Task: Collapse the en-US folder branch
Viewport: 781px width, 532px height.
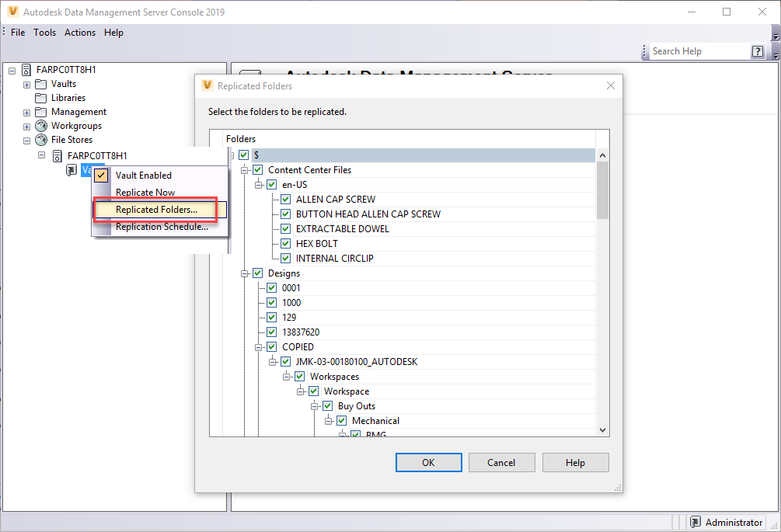Action: [x=259, y=184]
